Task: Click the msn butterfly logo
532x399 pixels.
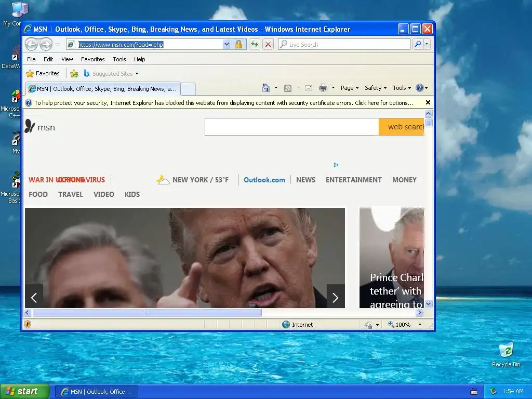Action: pyautogui.click(x=40, y=127)
